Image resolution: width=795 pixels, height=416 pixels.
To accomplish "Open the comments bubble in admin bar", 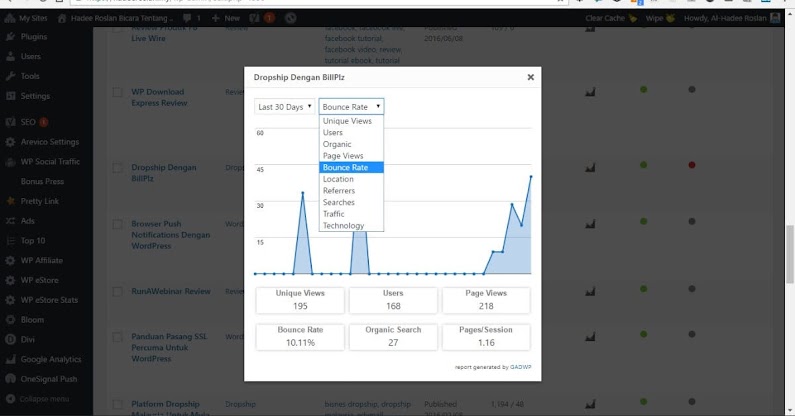I will point(192,18).
